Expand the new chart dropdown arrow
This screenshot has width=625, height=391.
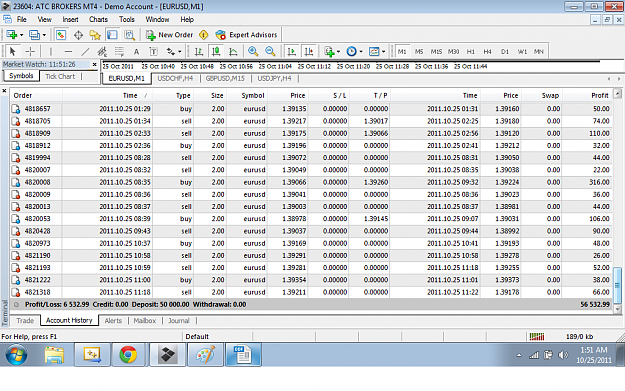point(21,35)
